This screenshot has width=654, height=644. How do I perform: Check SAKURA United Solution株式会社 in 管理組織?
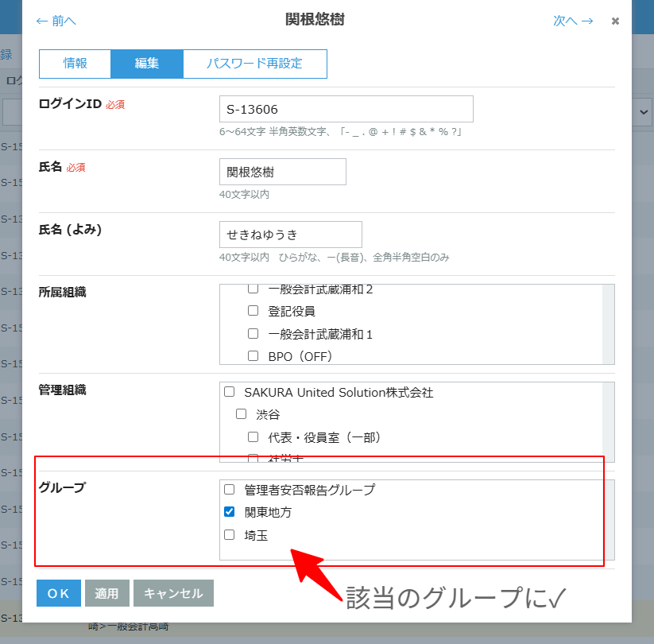click(x=230, y=392)
